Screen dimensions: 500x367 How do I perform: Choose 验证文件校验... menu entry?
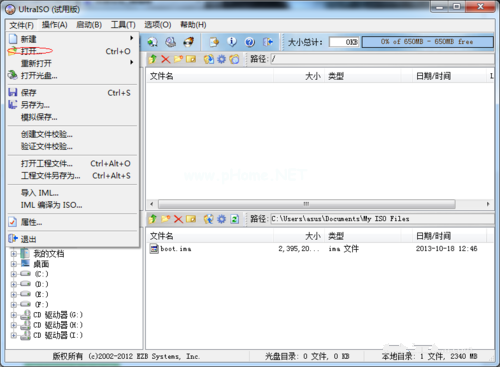[x=73, y=146]
